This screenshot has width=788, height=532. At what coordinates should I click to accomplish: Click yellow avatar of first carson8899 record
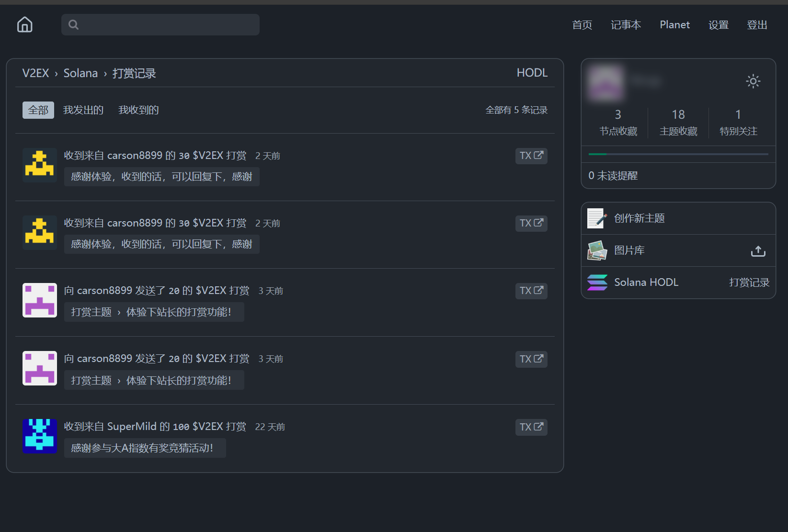pyautogui.click(x=40, y=165)
